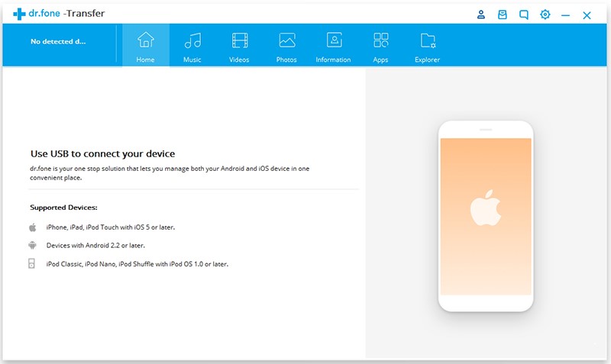The height and width of the screenshot is (364, 611).
Task: Click the iPod icon in supported devices
Action: (31, 263)
